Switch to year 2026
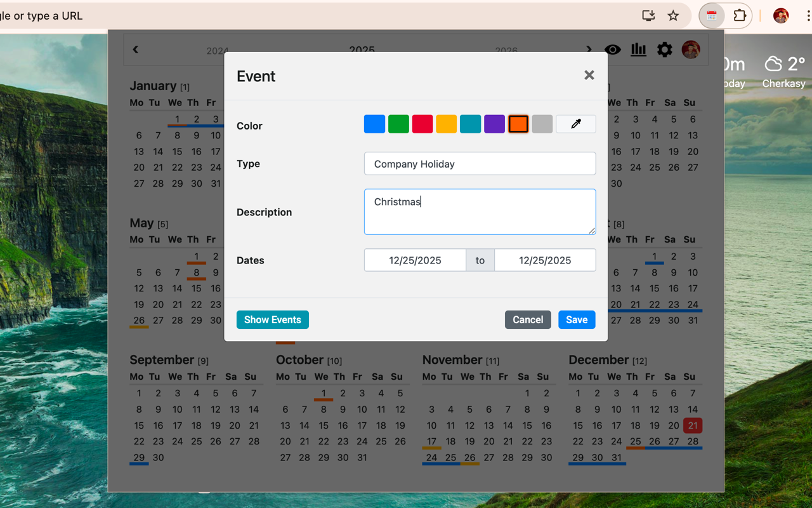The height and width of the screenshot is (508, 812). pos(506,51)
